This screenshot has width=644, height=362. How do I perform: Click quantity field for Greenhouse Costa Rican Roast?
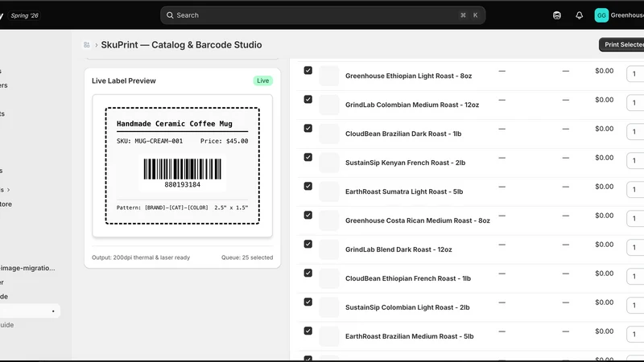pos(635,218)
